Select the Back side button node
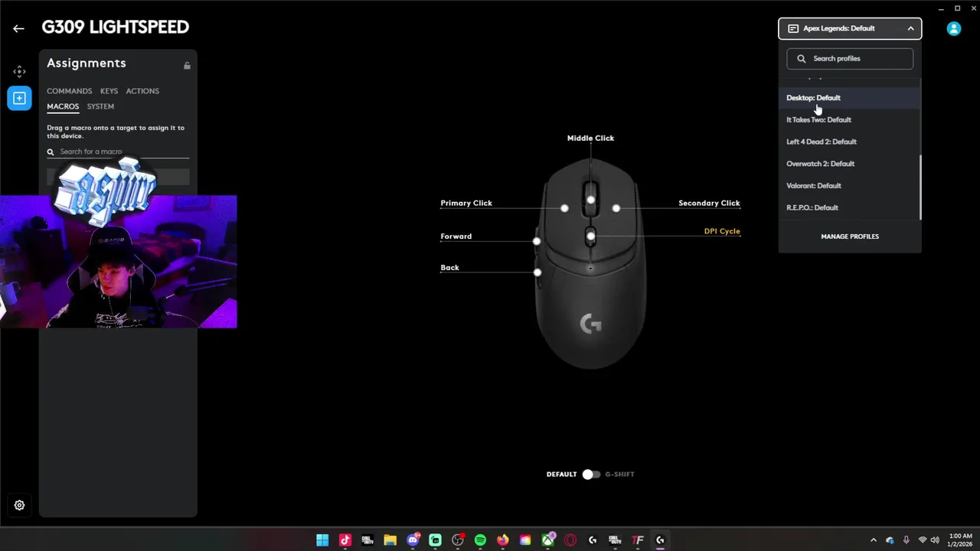Image resolution: width=980 pixels, height=551 pixels. tap(537, 272)
